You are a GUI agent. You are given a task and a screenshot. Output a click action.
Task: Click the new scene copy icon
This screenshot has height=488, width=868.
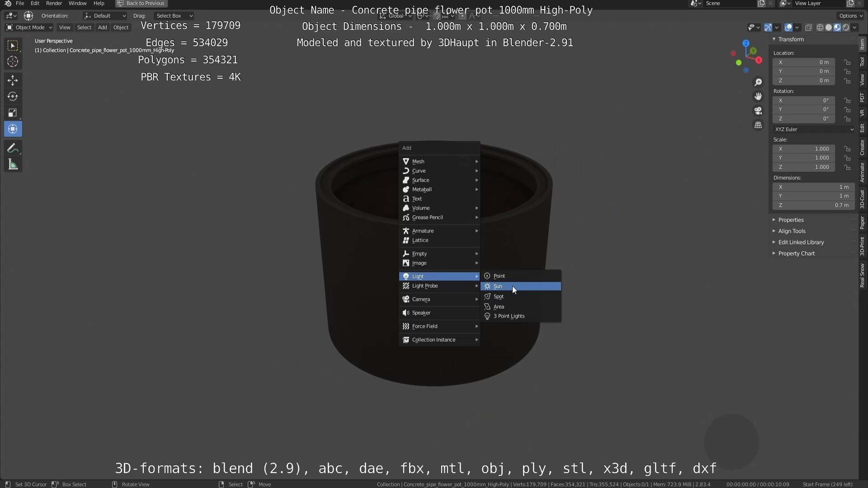761,3
